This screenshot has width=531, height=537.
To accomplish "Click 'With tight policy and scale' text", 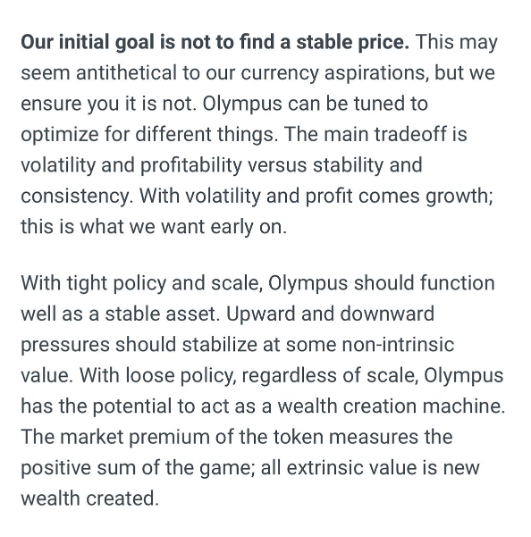I will pos(141,283).
